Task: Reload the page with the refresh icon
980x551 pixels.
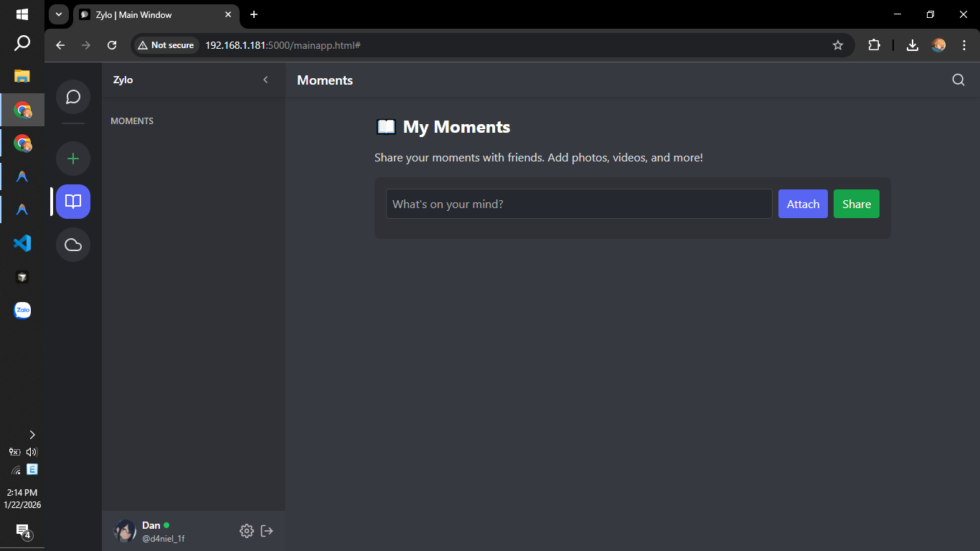Action: click(112, 44)
